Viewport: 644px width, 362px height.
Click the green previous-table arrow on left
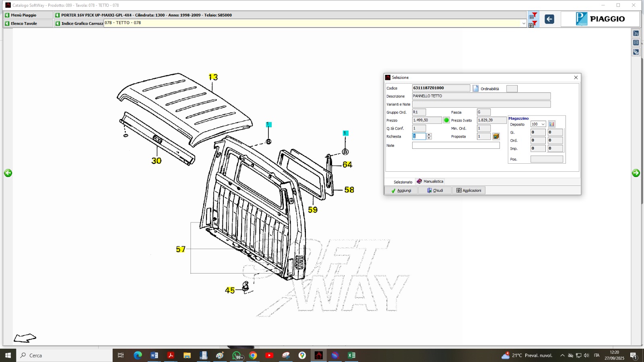(x=8, y=173)
